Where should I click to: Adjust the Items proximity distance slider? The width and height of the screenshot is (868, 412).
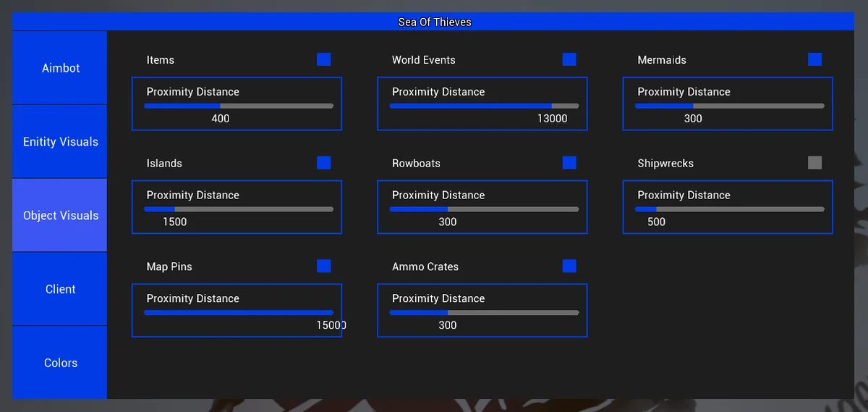pyautogui.click(x=239, y=106)
